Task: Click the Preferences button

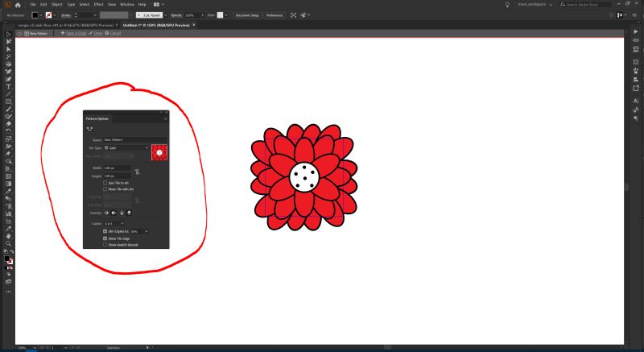Action: pyautogui.click(x=275, y=15)
